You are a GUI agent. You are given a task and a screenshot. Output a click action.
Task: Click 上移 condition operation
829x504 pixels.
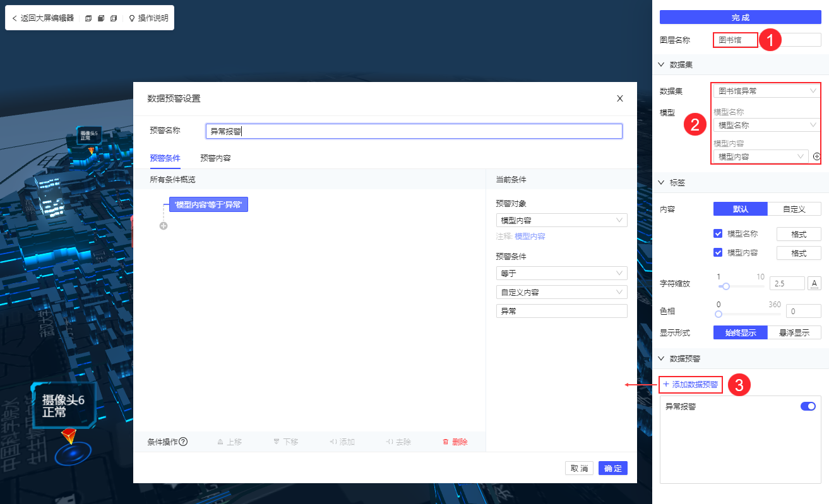point(229,442)
